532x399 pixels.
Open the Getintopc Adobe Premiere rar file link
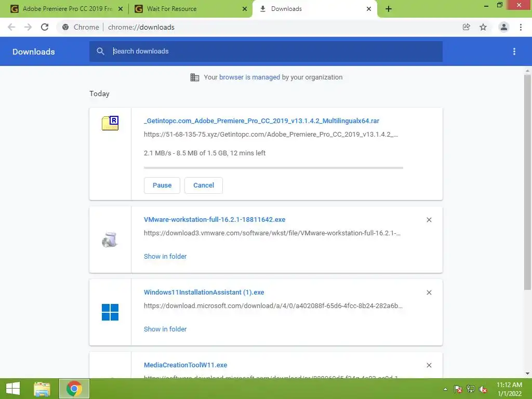click(x=261, y=121)
